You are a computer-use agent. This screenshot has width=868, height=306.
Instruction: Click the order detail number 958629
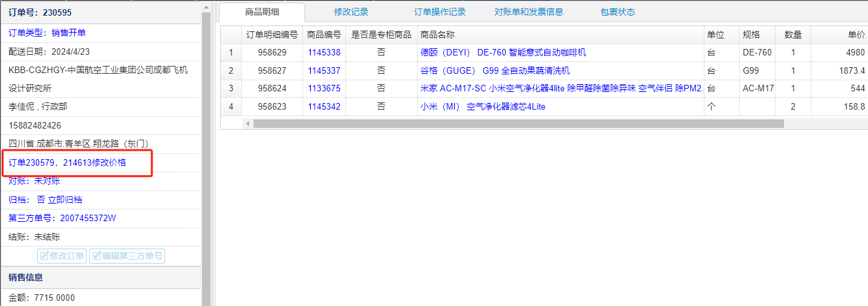pos(272,52)
